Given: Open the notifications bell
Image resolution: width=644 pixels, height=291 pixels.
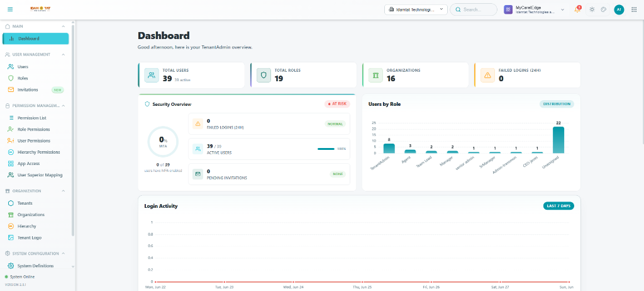Looking at the screenshot, I should click(x=577, y=9).
